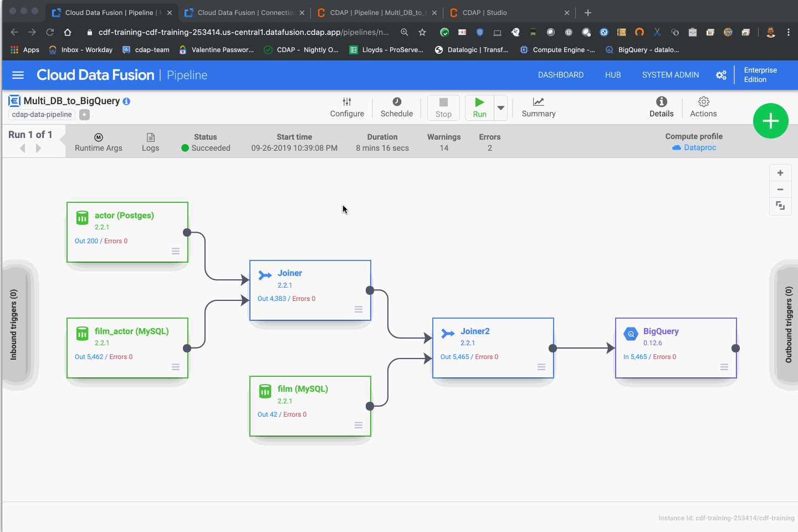Screen dimensions: 798x532
Task: Open the Schedule clock option
Action: [397, 108]
